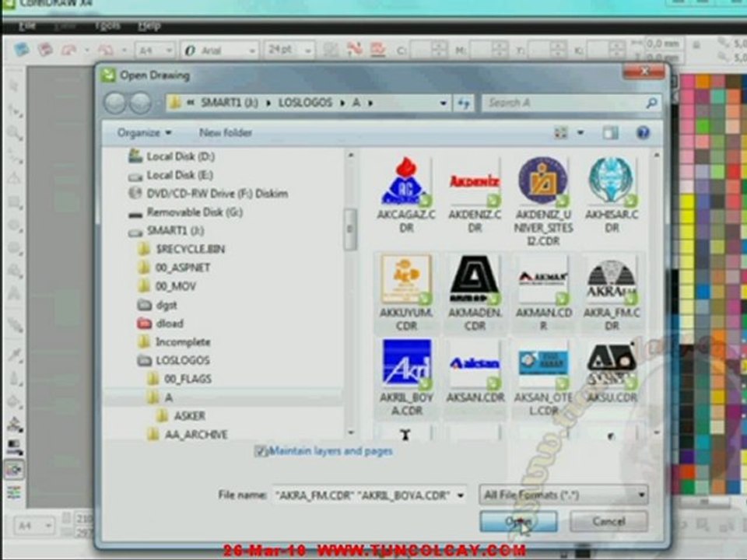This screenshot has width=747, height=560.
Task: Expand the LOSLOGOS breadcrumb arrow
Action: [342, 103]
